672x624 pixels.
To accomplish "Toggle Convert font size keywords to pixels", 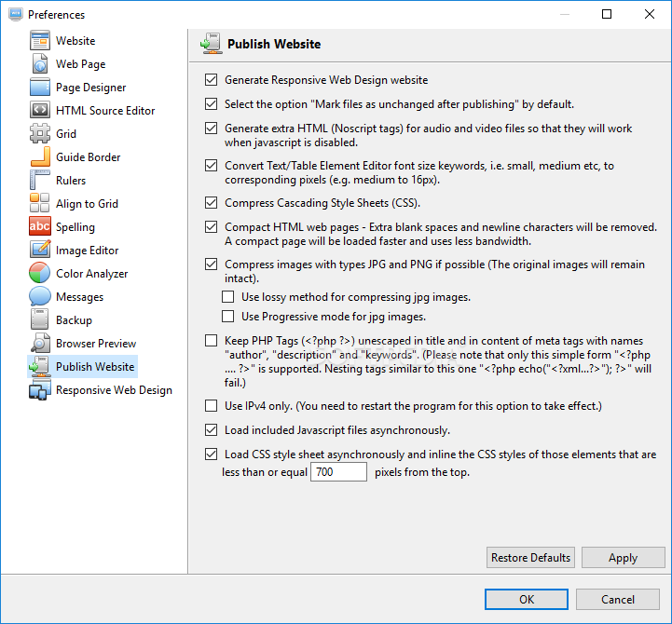I will pyautogui.click(x=211, y=166).
